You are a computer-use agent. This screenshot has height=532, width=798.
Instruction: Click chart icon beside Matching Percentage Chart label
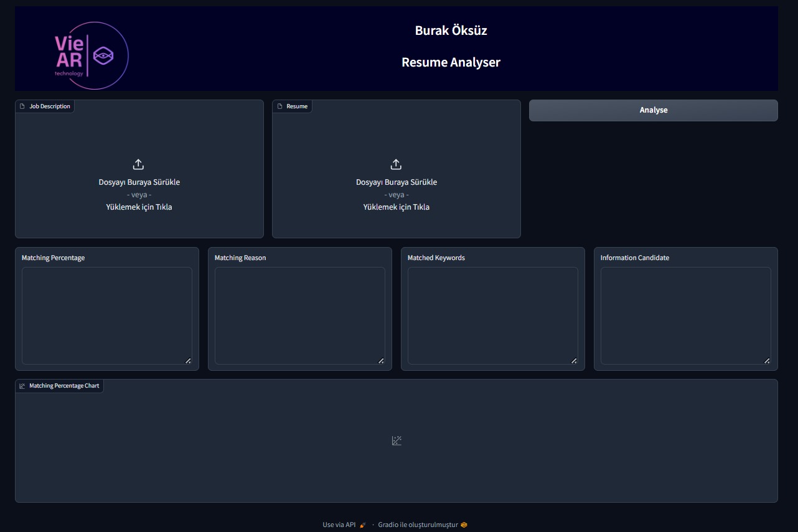[x=22, y=386]
